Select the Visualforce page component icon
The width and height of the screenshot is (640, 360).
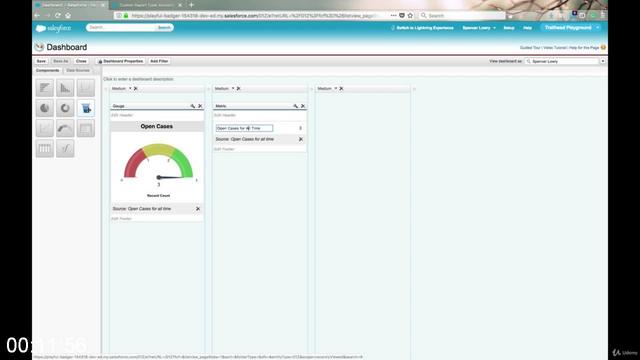[65, 149]
